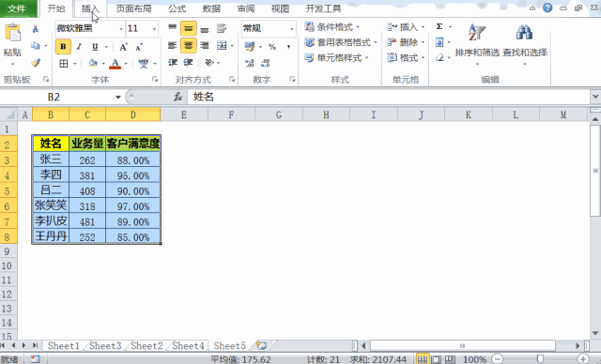
Task: Open Cell Styles menu
Action: click(x=336, y=58)
